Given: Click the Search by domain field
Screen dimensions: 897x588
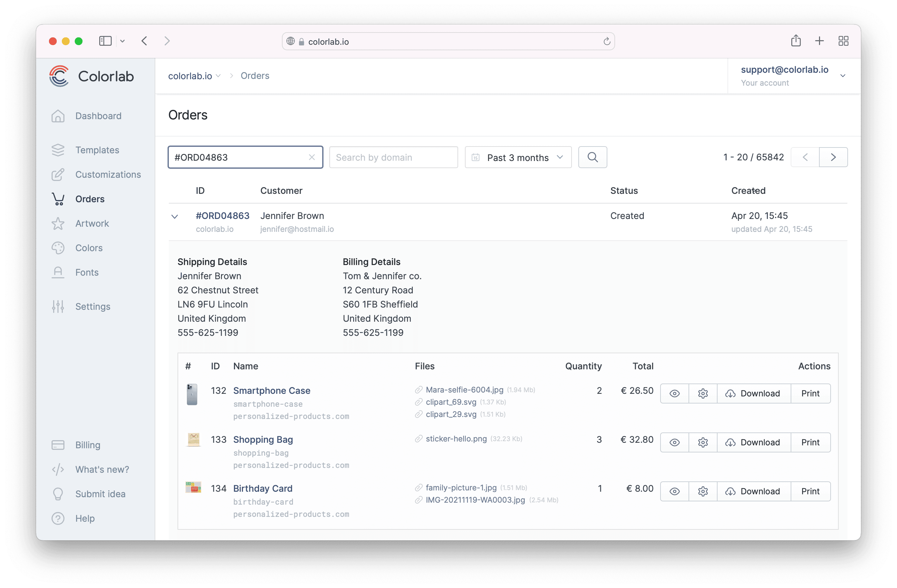Looking at the screenshot, I should (393, 157).
